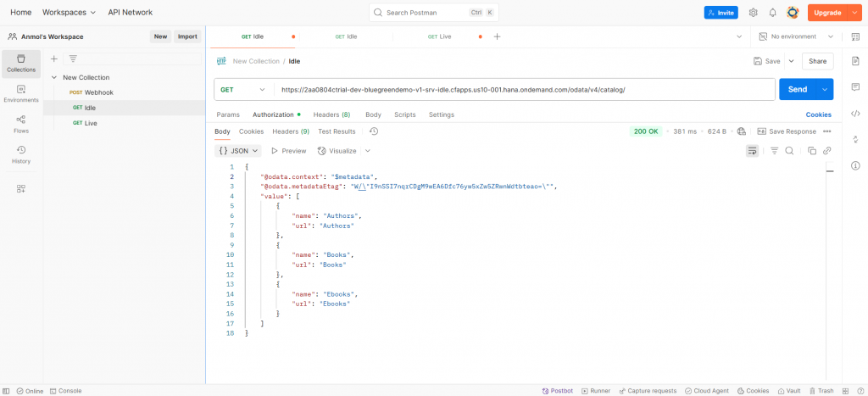
Task: Search the response with magnifier icon
Action: pos(789,151)
